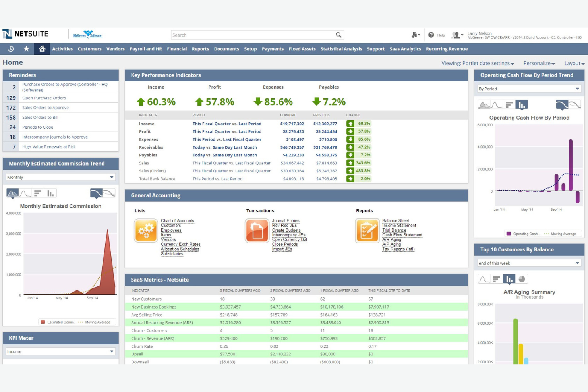Click the Home tab icon in the navigation bar

pyautogui.click(x=42, y=49)
